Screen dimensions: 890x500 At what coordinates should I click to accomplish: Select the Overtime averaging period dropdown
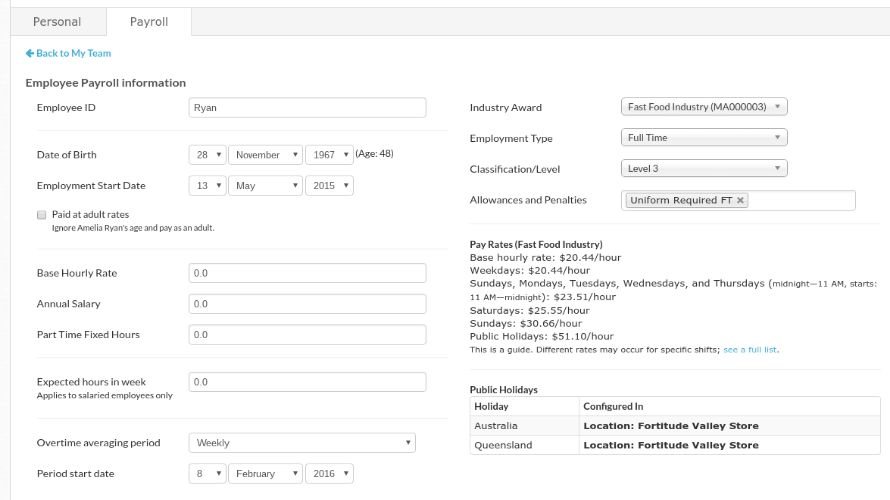coord(301,443)
